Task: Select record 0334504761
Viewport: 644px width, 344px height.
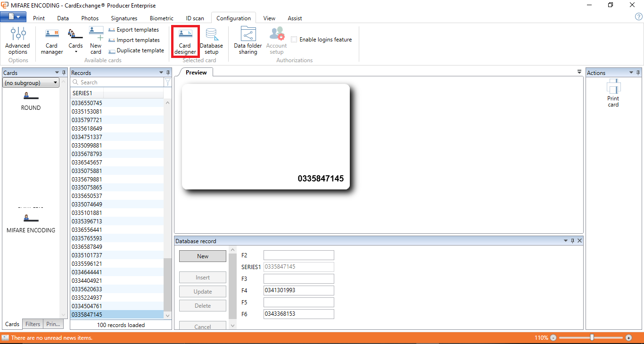Action: 117,306
